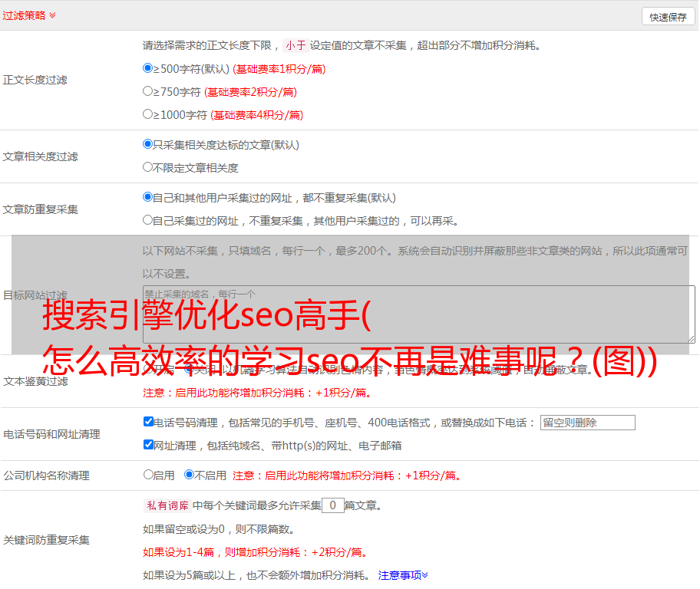The height and width of the screenshot is (589, 700).
Task: Grab the blocked-domains textarea resize handle
Action: pos(691,338)
